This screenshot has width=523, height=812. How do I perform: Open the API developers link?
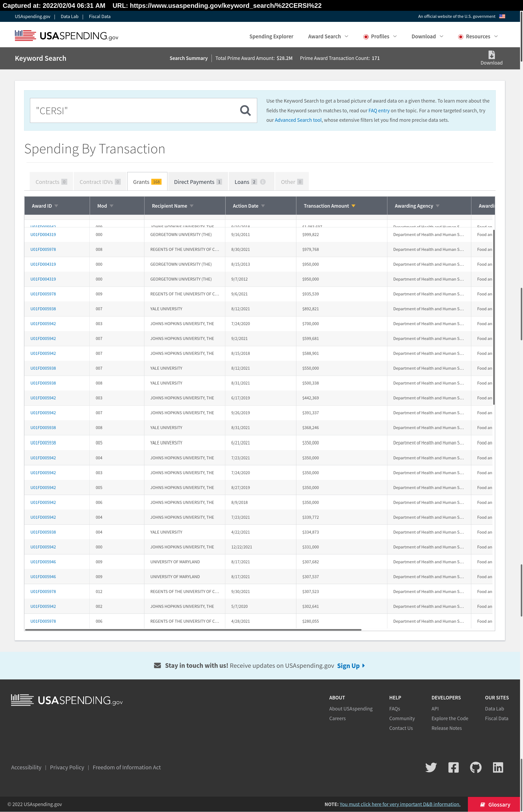click(x=435, y=709)
